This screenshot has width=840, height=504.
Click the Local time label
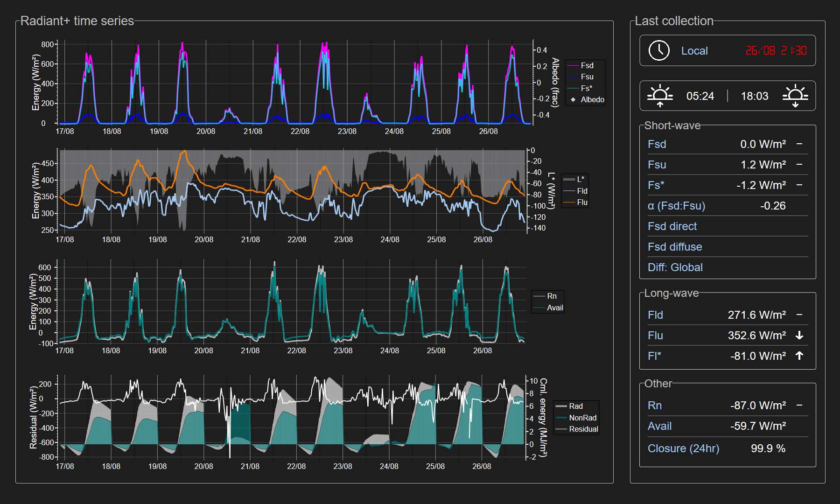(694, 51)
